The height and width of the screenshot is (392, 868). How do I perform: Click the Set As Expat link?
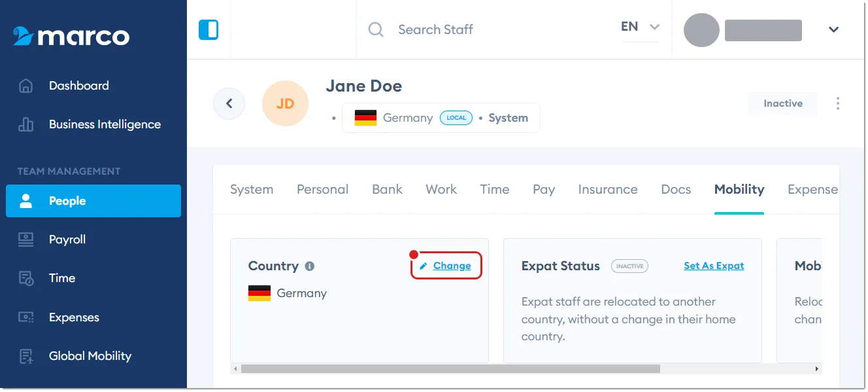(714, 266)
